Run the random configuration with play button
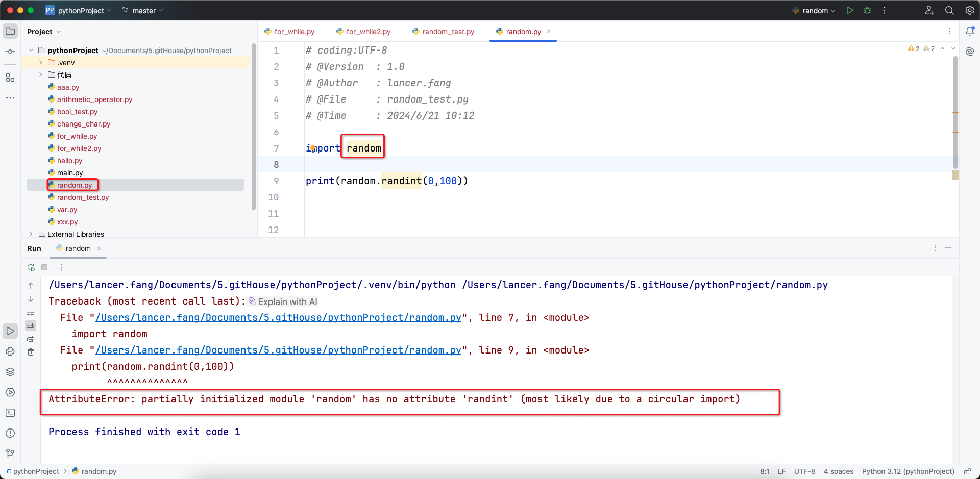The height and width of the screenshot is (479, 980). pos(850,10)
